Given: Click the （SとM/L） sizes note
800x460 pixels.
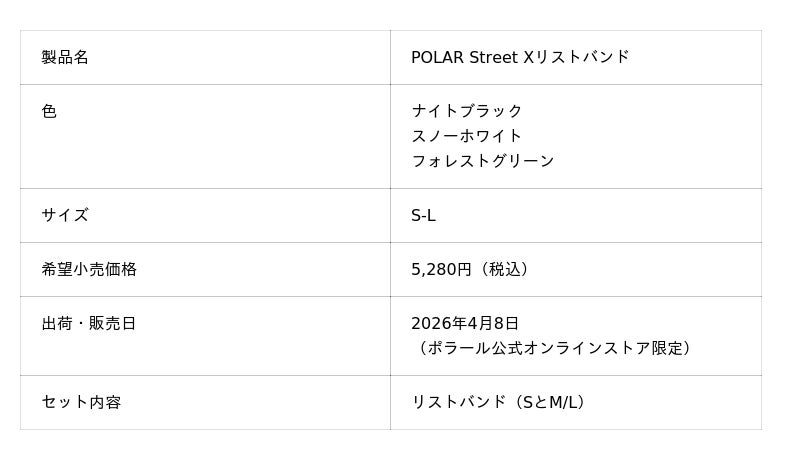Looking at the screenshot, I should pyautogui.click(x=549, y=402).
